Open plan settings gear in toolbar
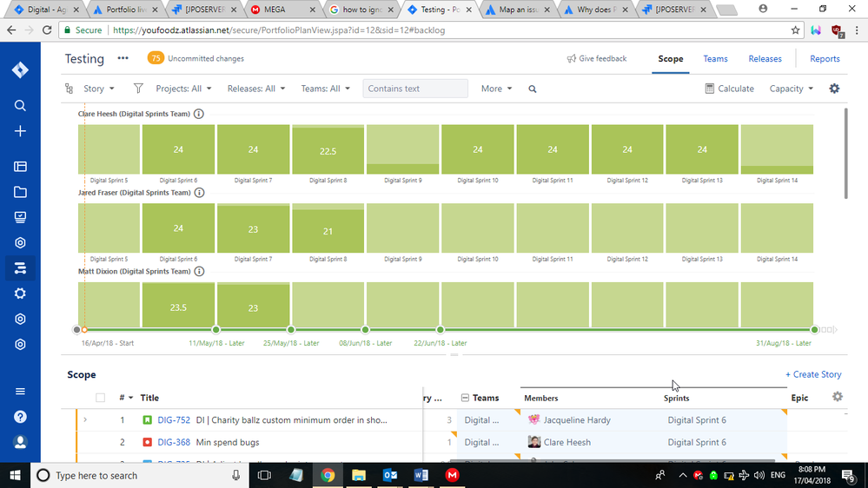The height and width of the screenshot is (488, 868). [x=834, y=89]
